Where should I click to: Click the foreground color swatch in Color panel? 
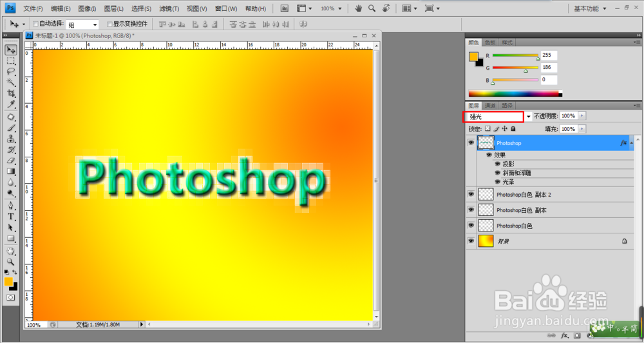[473, 57]
